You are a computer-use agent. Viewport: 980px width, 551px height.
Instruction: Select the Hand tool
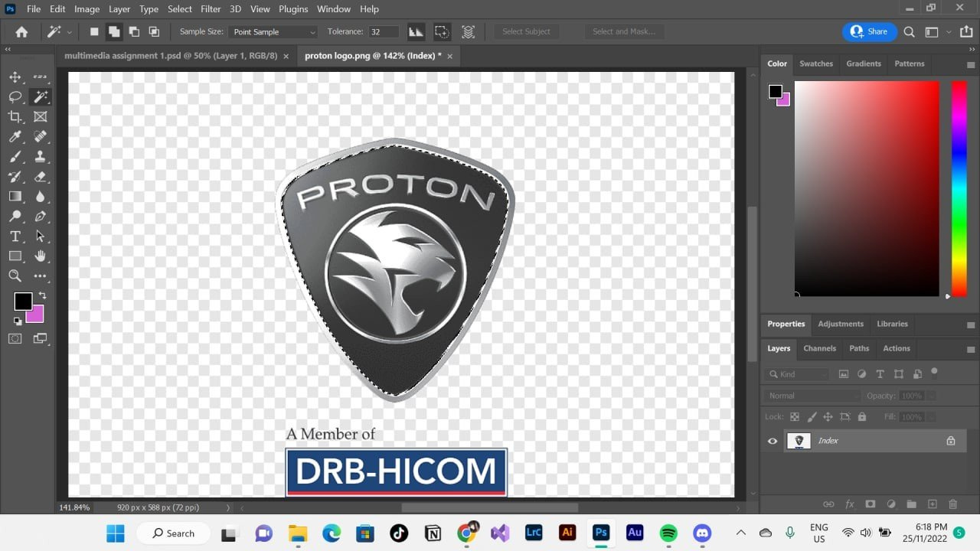click(40, 256)
